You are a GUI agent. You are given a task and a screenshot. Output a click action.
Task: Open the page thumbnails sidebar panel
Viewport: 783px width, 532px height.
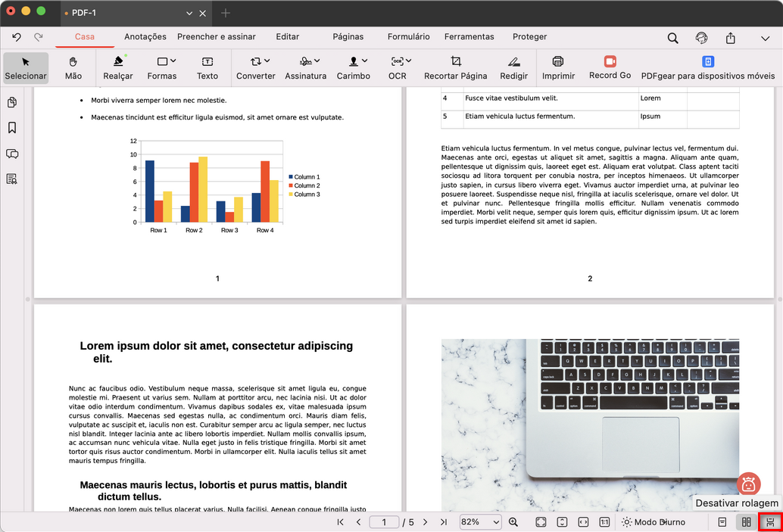point(12,102)
